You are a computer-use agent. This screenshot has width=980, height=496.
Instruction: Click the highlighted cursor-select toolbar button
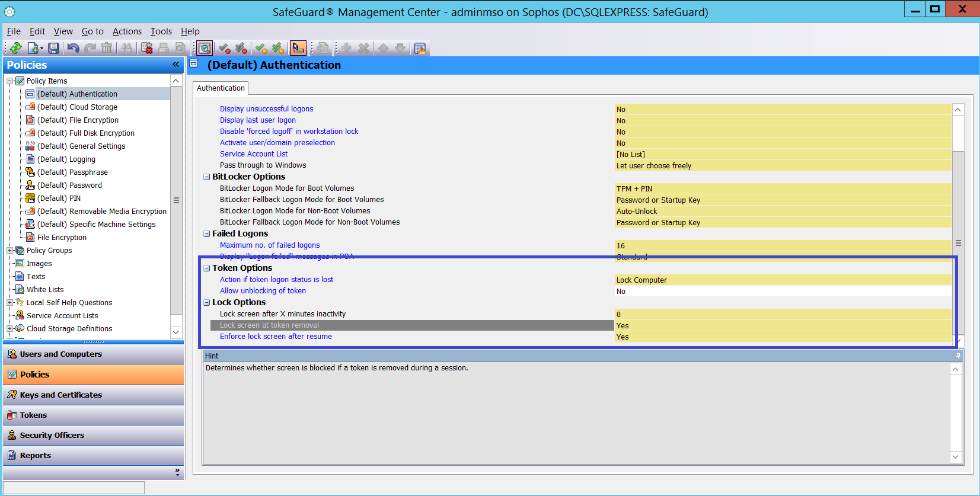pyautogui.click(x=298, y=48)
